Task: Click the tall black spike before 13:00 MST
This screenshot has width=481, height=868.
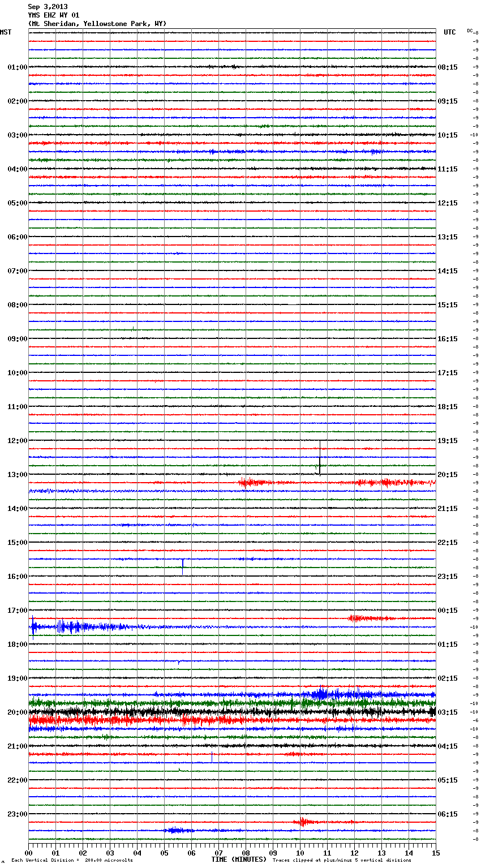Action: (320, 457)
